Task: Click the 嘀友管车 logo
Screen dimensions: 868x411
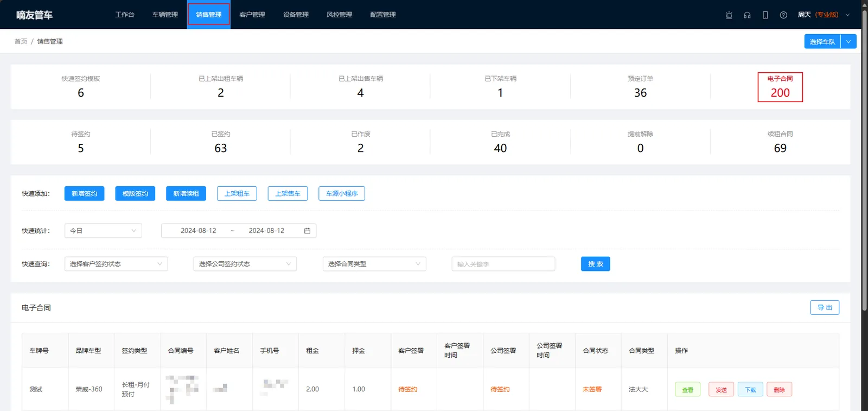Action: point(34,15)
